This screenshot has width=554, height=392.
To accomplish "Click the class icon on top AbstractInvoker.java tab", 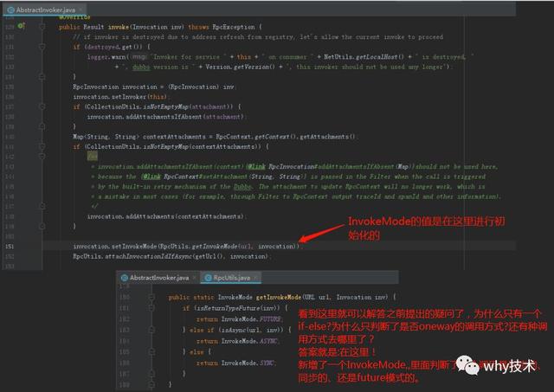I will 11,10.
